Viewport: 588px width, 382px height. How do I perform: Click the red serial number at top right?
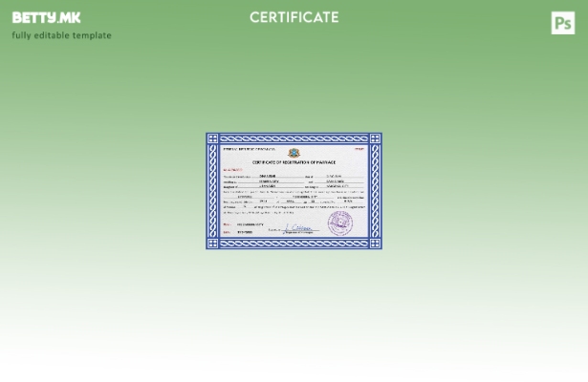[359, 149]
